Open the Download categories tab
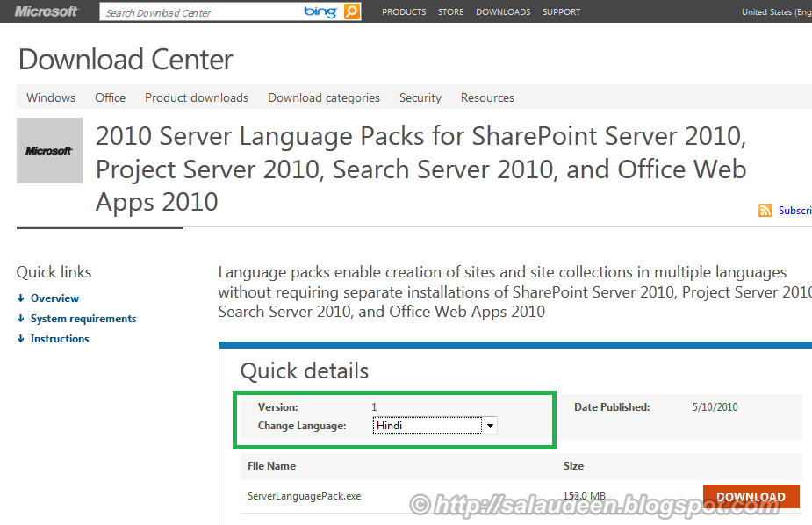 click(x=324, y=97)
